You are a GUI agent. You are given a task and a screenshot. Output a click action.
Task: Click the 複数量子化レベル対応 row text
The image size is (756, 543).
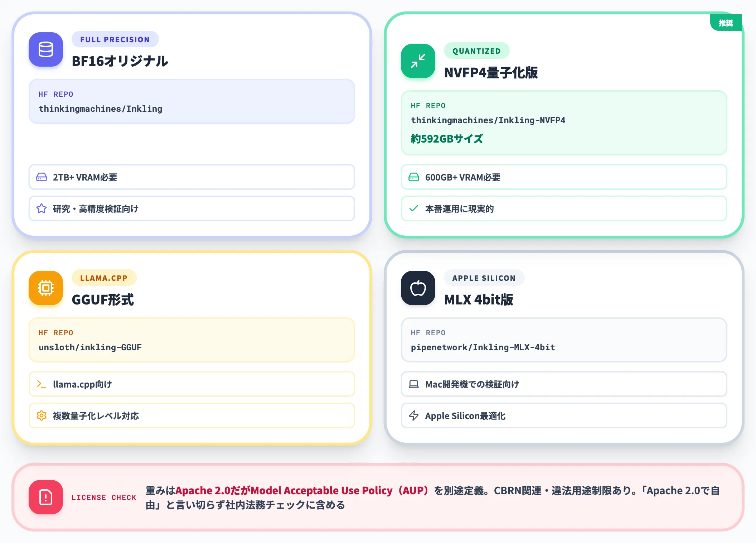coord(96,416)
